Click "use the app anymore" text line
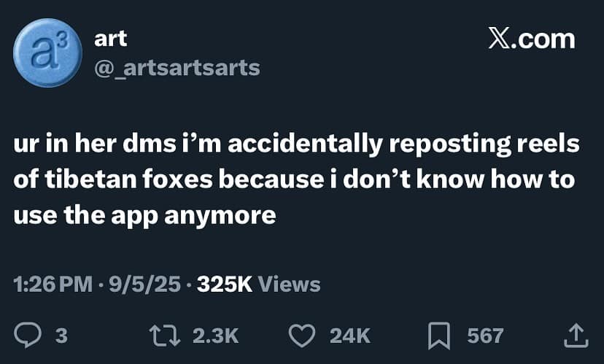 point(145,215)
